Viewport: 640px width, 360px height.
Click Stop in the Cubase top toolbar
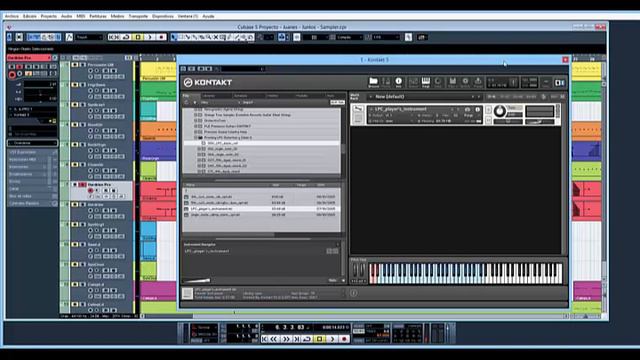pos(138,37)
